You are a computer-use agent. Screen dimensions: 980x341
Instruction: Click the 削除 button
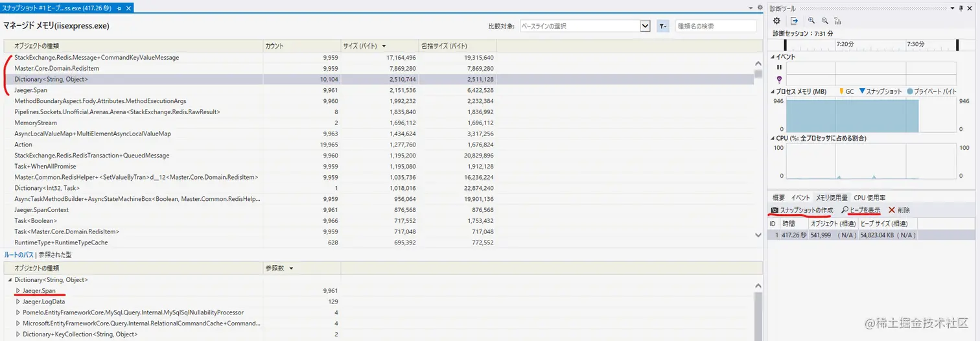(x=899, y=210)
